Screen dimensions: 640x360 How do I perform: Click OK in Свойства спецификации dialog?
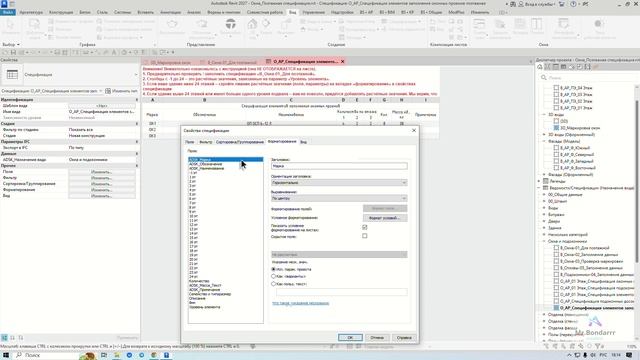[x=350, y=338]
